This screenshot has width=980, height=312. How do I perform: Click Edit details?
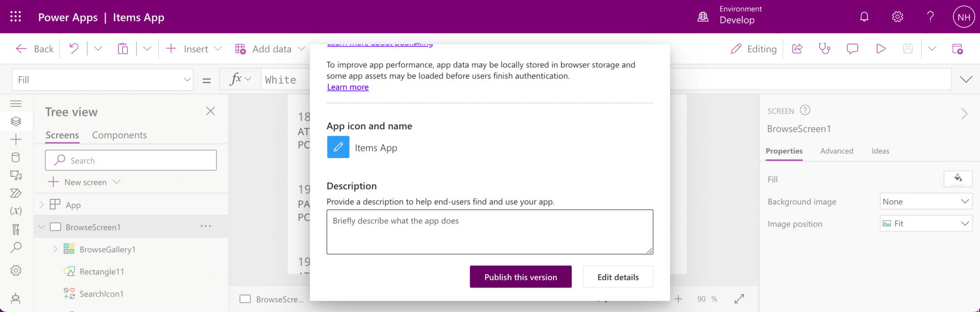[618, 277]
